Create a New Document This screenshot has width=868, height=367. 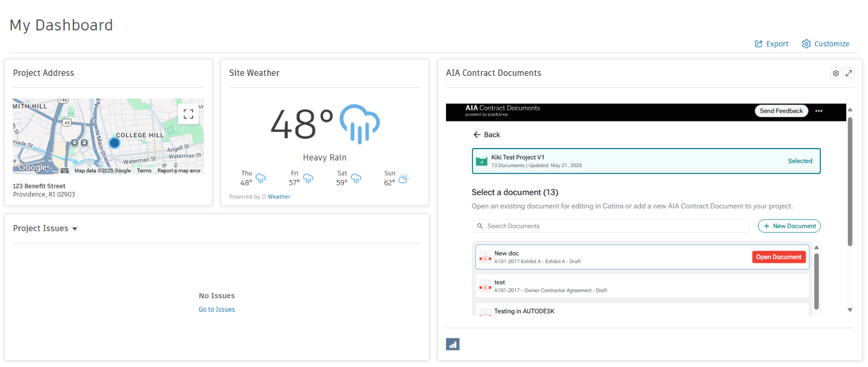click(789, 226)
